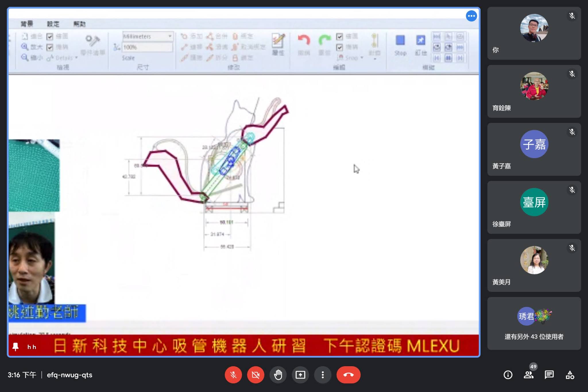
Task: Click the step-forward control right of pause
Action: (x=460, y=58)
